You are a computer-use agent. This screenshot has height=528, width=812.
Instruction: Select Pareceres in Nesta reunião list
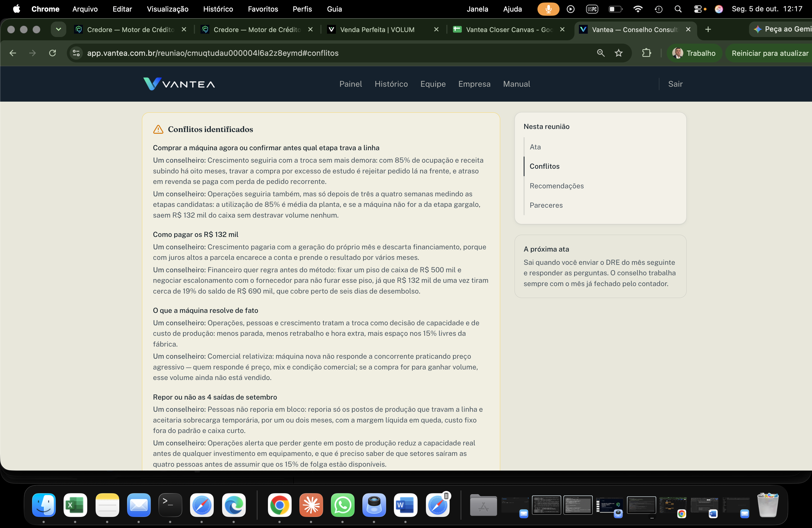coord(546,205)
